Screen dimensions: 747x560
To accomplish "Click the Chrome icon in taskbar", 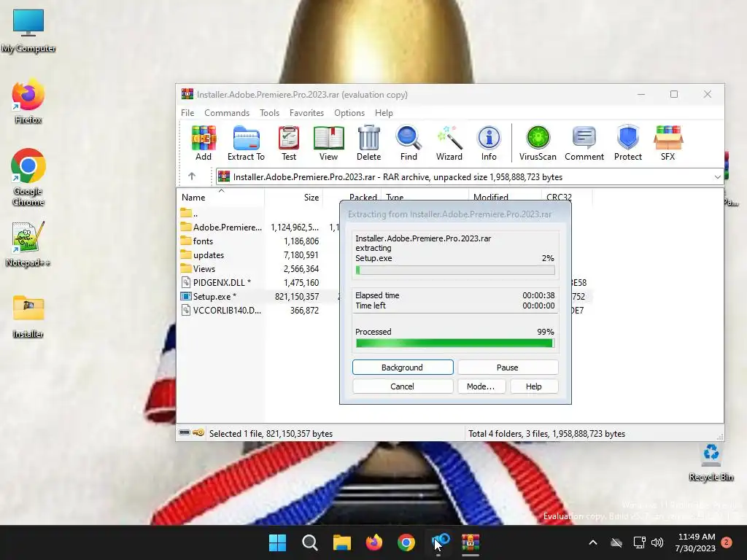I will [x=406, y=542].
